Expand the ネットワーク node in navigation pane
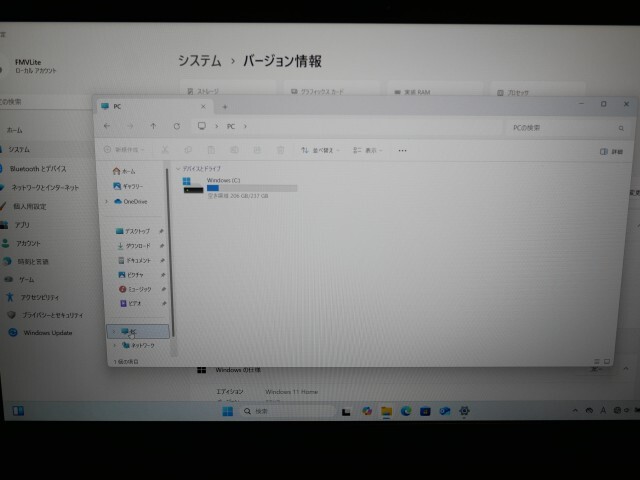The image size is (640, 480). [115, 345]
